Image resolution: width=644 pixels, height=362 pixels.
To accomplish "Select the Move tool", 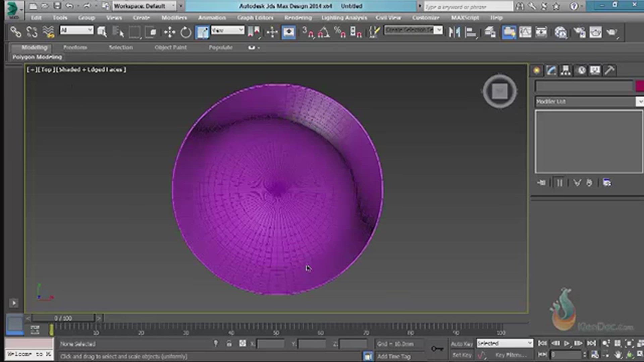I will pos(170,32).
